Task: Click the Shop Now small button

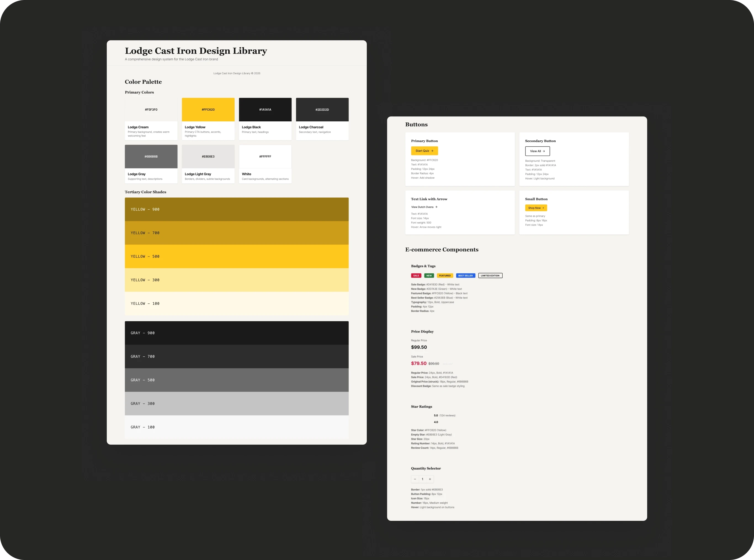Action: coord(536,208)
